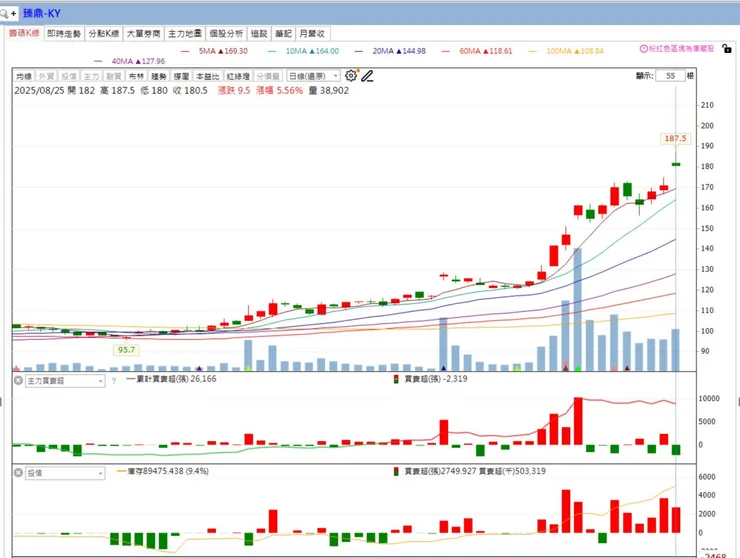Click the pink 粉紅色區塊 notice text
This screenshot has width=740, height=558.
681,48
